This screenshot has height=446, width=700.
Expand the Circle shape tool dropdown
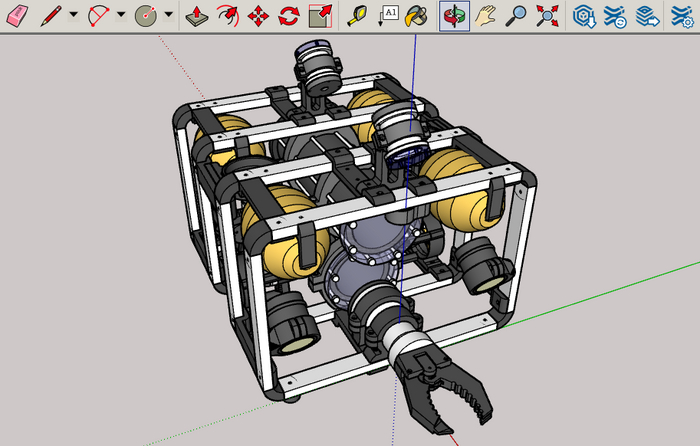click(169, 15)
